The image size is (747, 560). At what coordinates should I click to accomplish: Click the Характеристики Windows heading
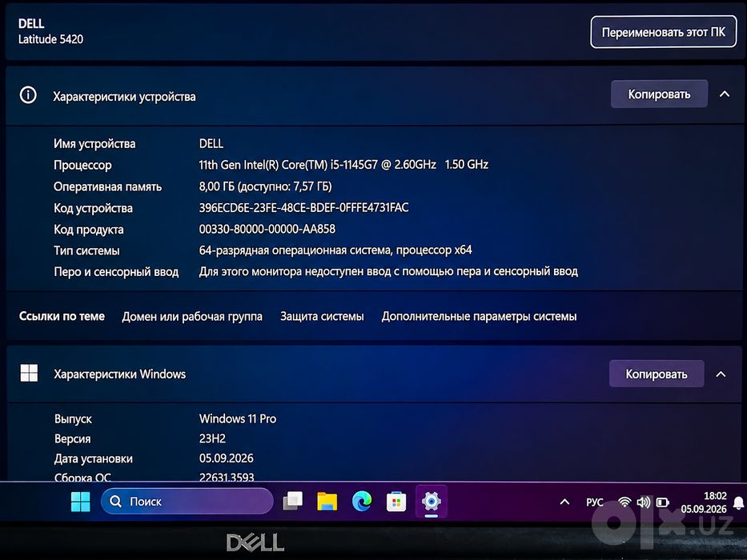click(119, 374)
